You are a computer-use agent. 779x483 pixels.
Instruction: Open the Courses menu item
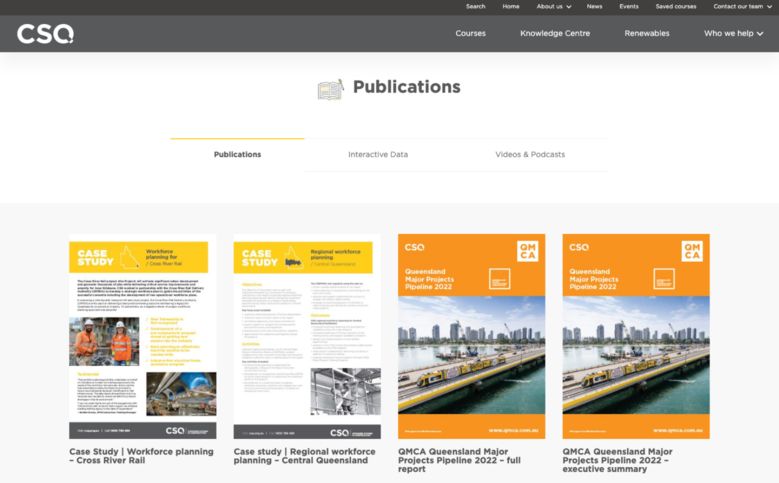[470, 33]
